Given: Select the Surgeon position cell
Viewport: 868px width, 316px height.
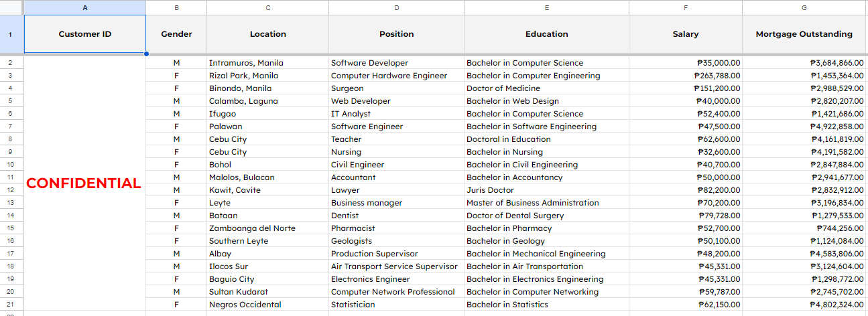Looking at the screenshot, I should (x=395, y=88).
